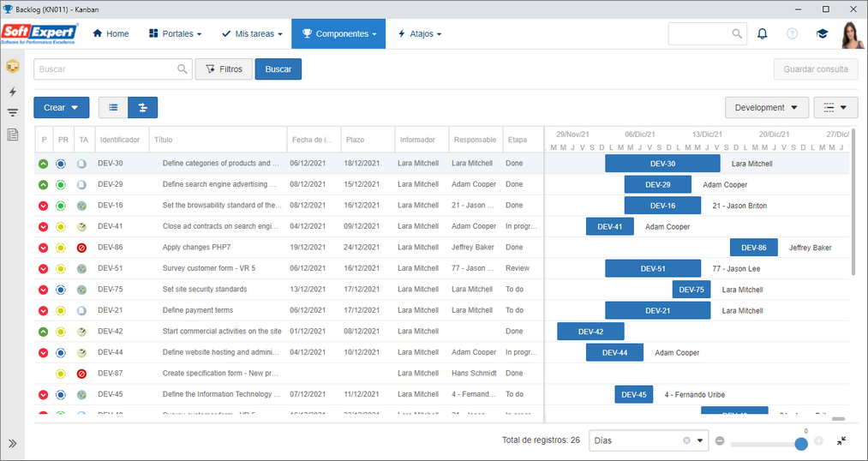Open the filter lines sidebar icon
868x461 pixels.
click(x=12, y=113)
